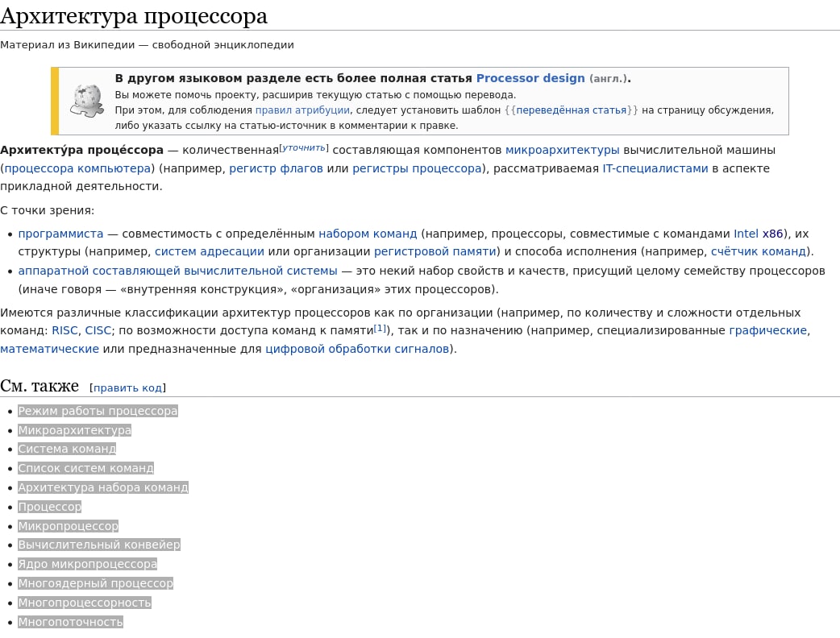Follow the RISC link
The width and height of the screenshot is (840, 638).
pos(64,331)
